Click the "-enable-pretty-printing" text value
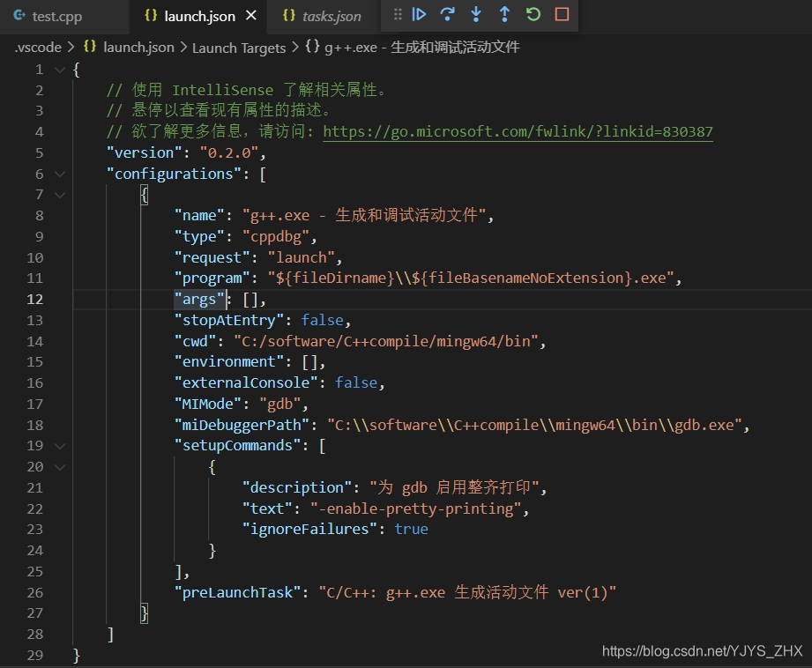The image size is (812, 668). [x=415, y=509]
